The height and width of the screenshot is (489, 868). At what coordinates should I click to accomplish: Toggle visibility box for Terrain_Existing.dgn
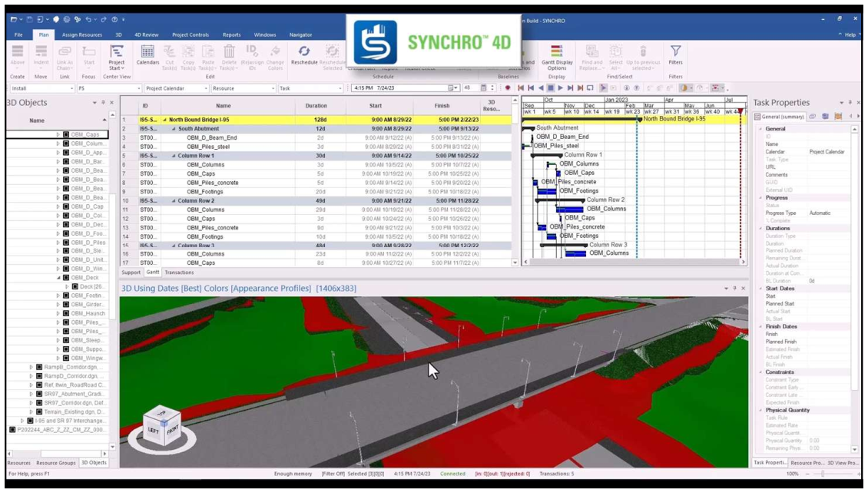click(x=39, y=411)
